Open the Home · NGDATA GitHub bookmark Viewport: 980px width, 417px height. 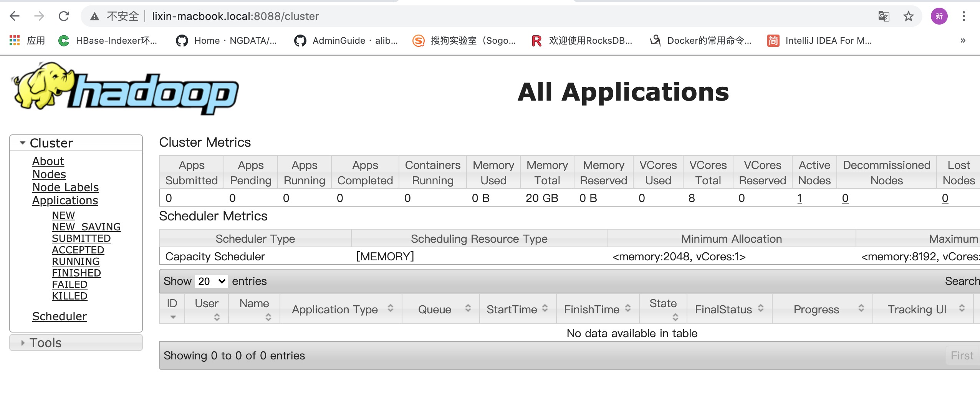[x=226, y=40]
